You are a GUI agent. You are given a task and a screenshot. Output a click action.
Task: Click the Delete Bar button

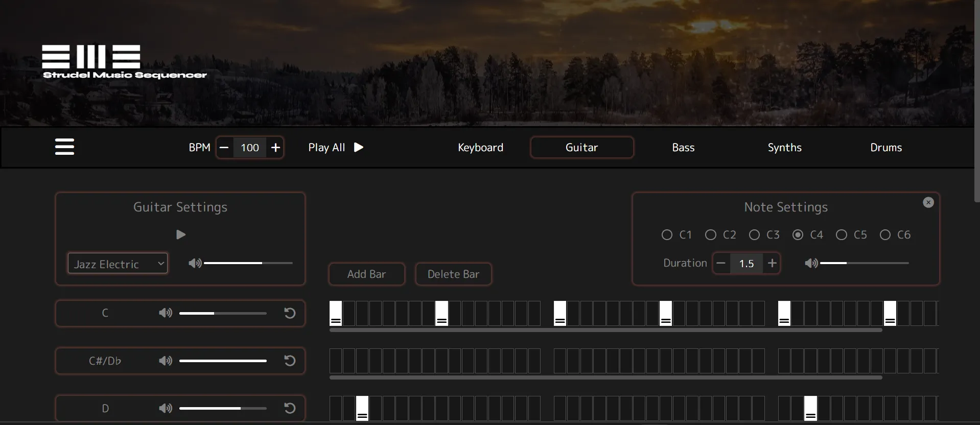tap(453, 274)
